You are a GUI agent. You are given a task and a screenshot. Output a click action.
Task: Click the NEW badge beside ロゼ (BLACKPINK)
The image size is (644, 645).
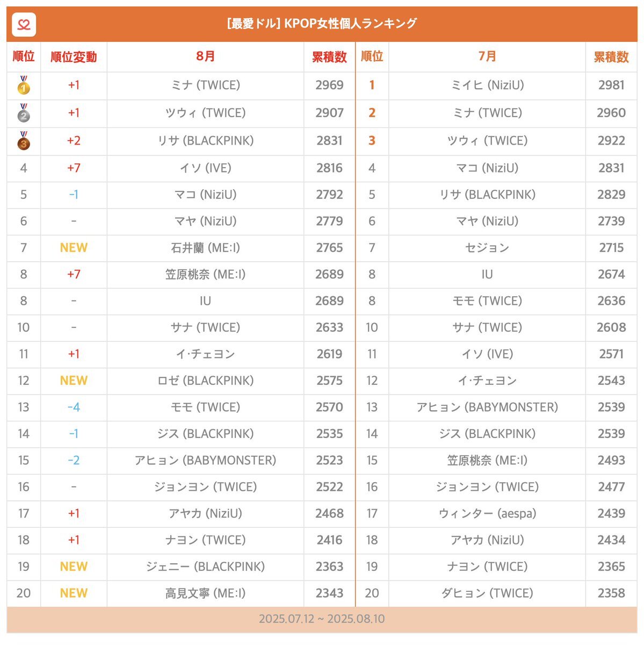coord(74,381)
